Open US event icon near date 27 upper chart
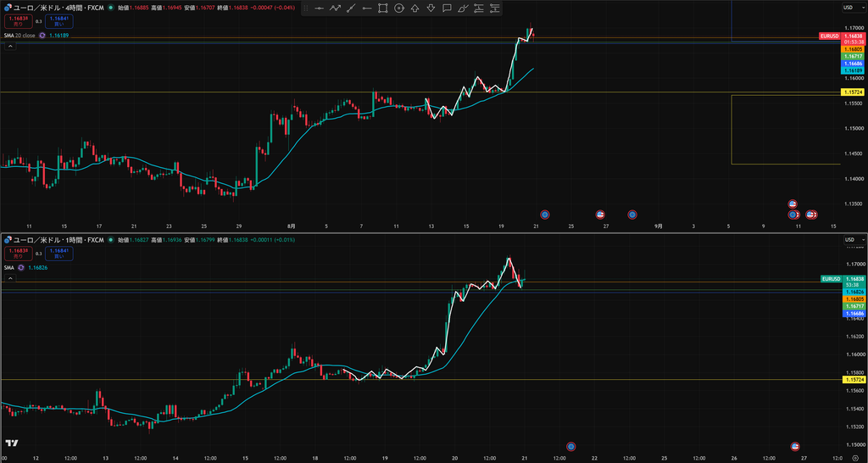This screenshot has width=868, height=463. [600, 215]
